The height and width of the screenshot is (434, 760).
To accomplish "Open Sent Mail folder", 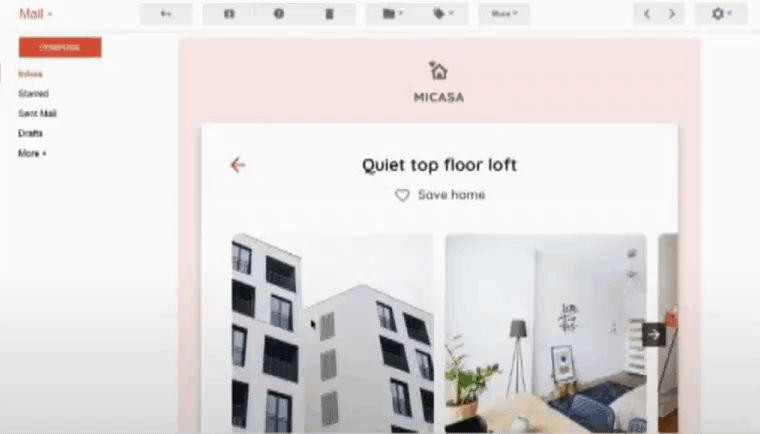I will (x=37, y=114).
